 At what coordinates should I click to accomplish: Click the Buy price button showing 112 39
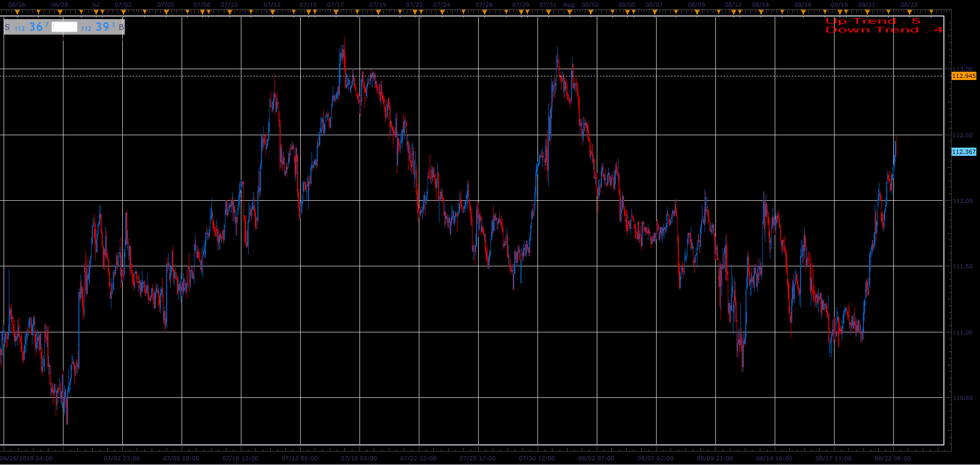(x=102, y=27)
